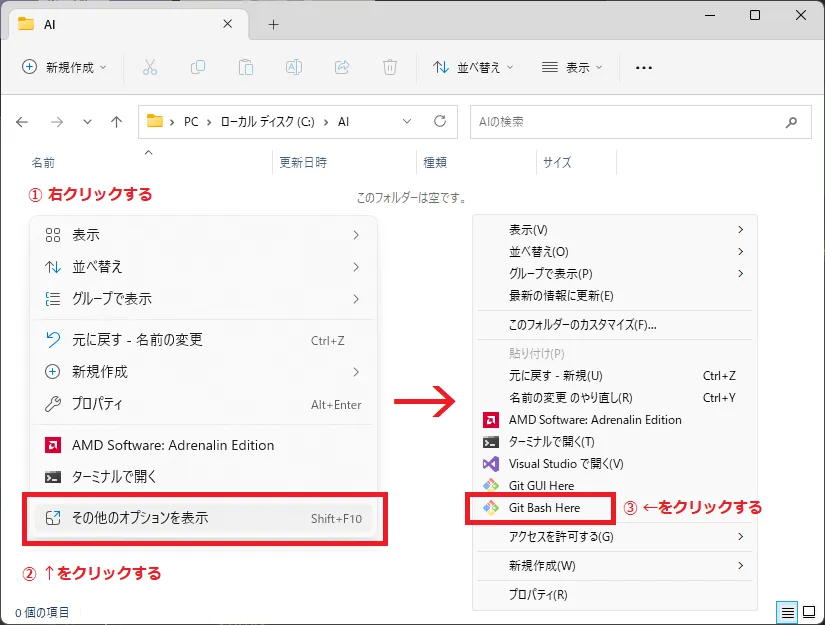Click the Share icon in toolbar
825x625 pixels.
[342, 67]
